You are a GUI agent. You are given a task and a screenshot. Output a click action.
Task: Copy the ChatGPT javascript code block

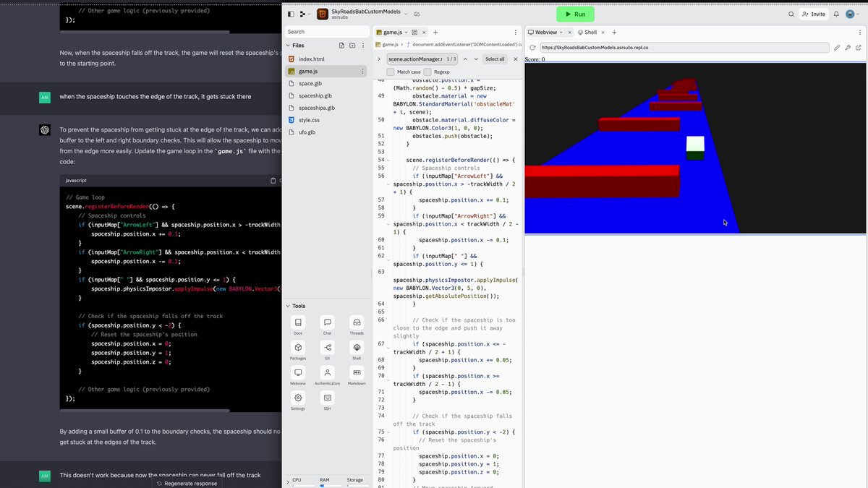click(273, 180)
